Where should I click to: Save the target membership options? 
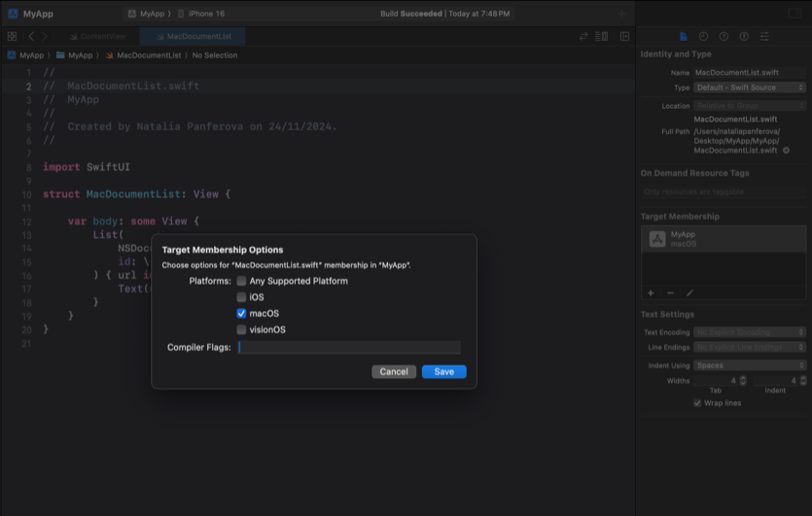443,371
